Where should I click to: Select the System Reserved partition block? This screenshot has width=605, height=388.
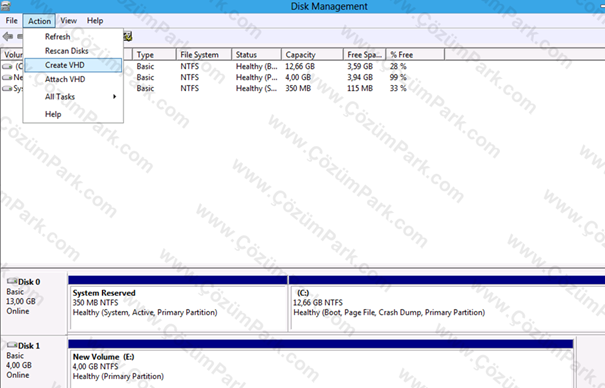pyautogui.click(x=178, y=304)
